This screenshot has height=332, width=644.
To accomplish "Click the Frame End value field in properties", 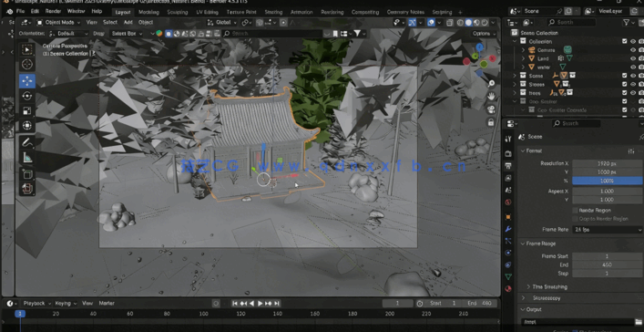I will pyautogui.click(x=607, y=265).
